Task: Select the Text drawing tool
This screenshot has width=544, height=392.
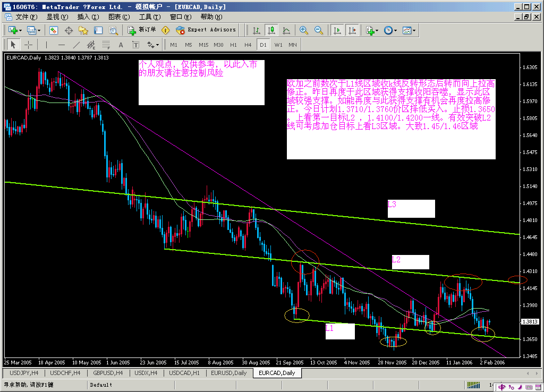Action: [x=121, y=45]
